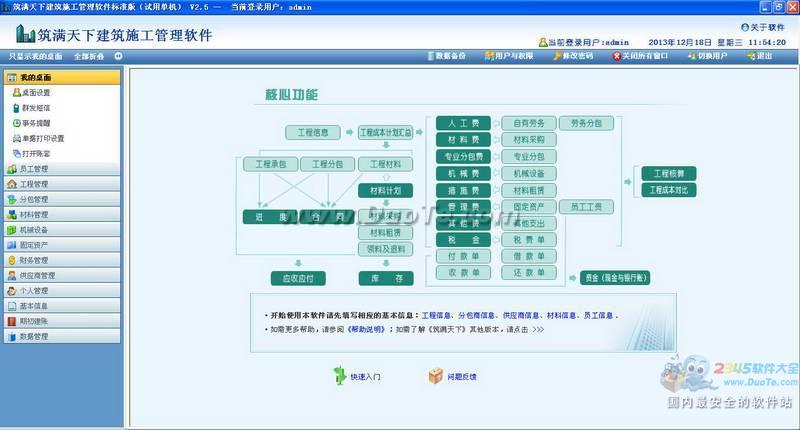The height and width of the screenshot is (430, 800).
Task: Click the 群发短信 phone icon
Action: (x=16, y=108)
